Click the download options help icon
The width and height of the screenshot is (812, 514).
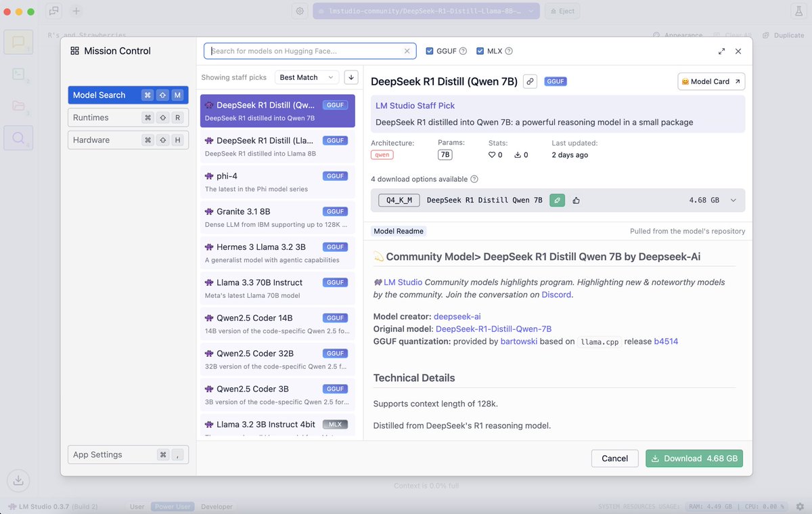point(474,179)
